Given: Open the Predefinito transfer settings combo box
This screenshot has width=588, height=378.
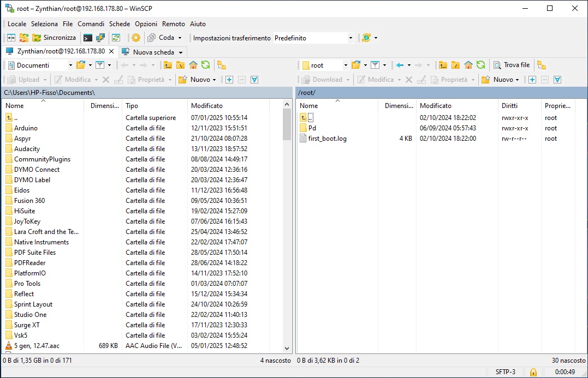Looking at the screenshot, I should click(313, 38).
